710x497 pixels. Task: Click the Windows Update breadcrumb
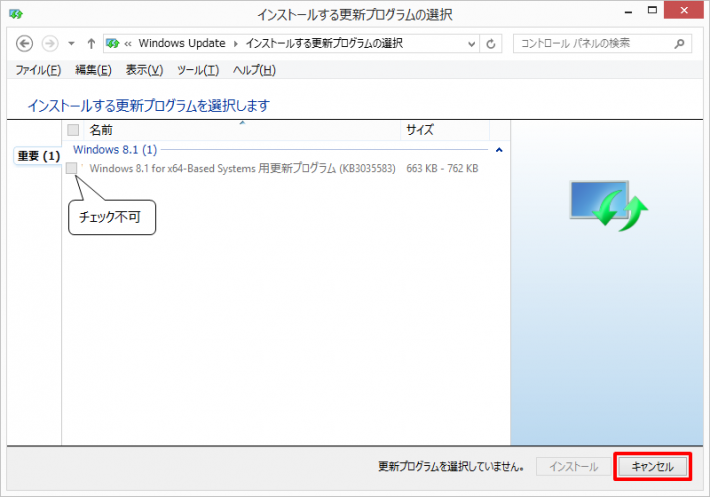click(182, 43)
